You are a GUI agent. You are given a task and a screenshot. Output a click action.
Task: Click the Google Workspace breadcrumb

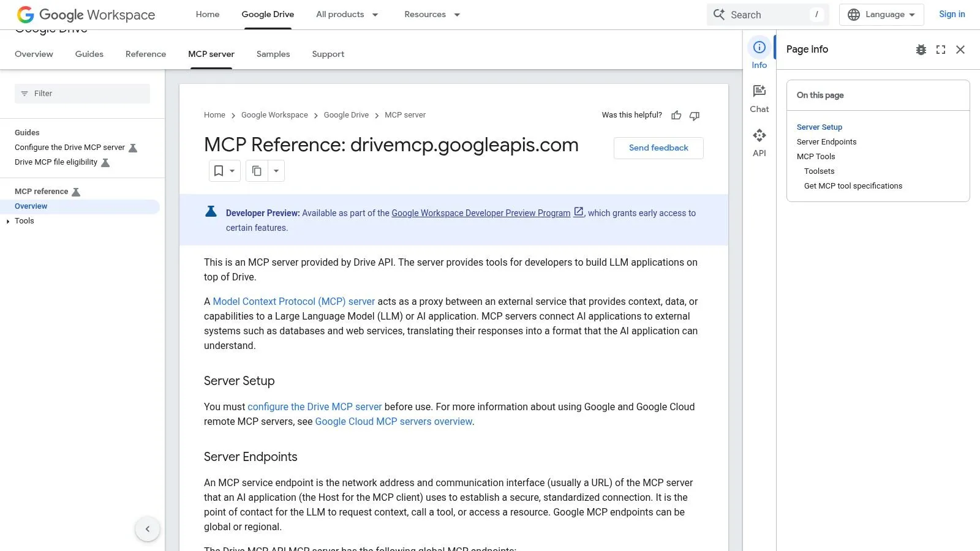click(274, 114)
